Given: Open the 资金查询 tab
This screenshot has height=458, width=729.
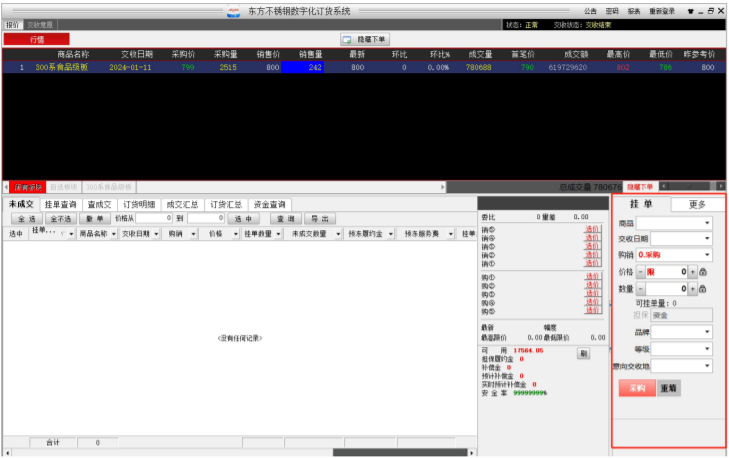Looking at the screenshot, I should click(x=268, y=204).
